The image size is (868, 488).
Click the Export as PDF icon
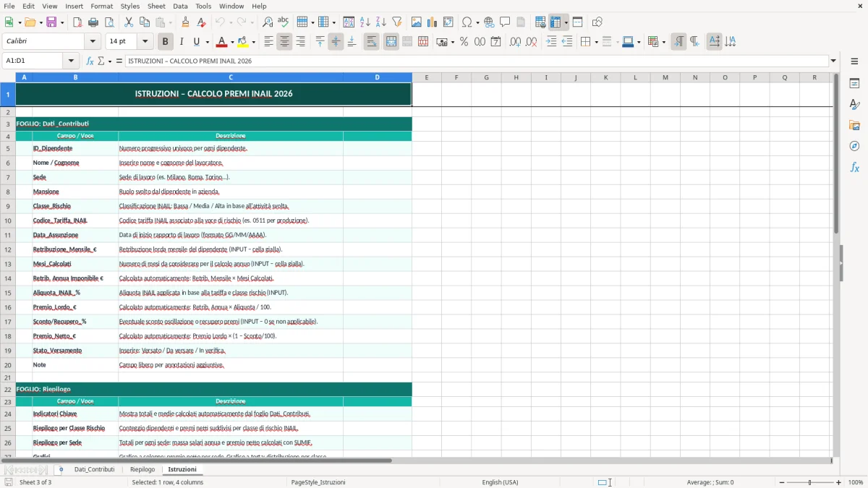(x=77, y=22)
